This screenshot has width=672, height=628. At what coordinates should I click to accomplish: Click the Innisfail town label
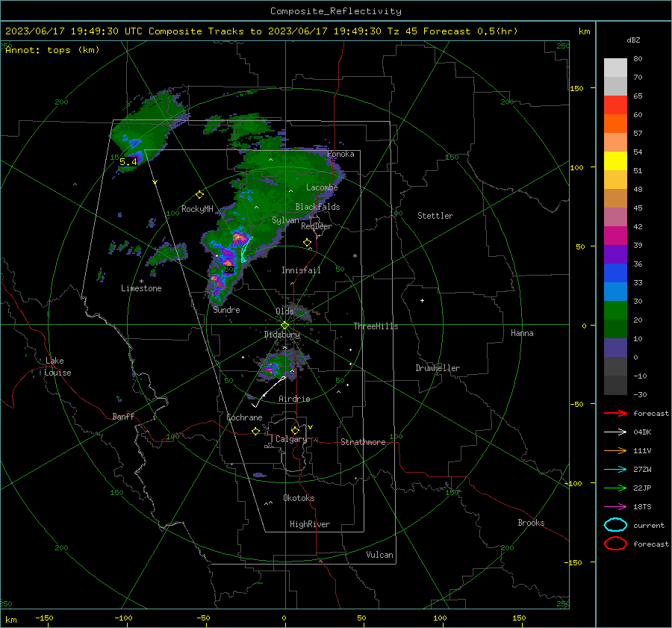[301, 270]
